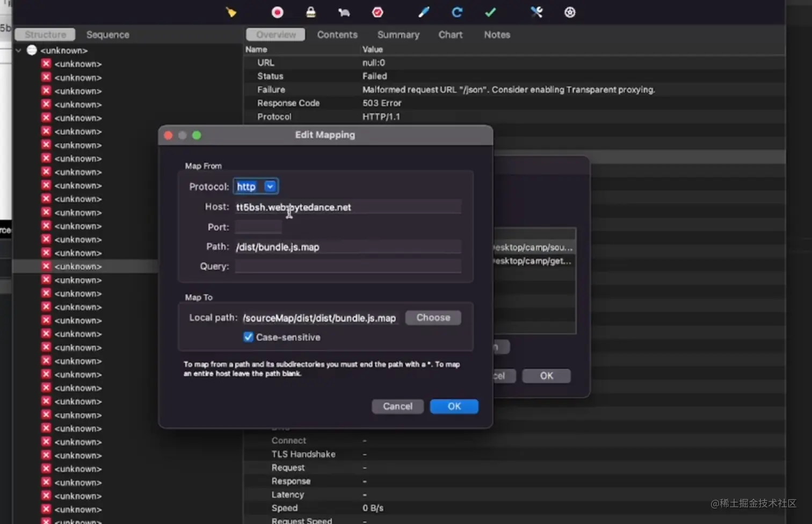Open the Notes tab
Image resolution: width=812 pixels, height=524 pixels.
tap(497, 34)
